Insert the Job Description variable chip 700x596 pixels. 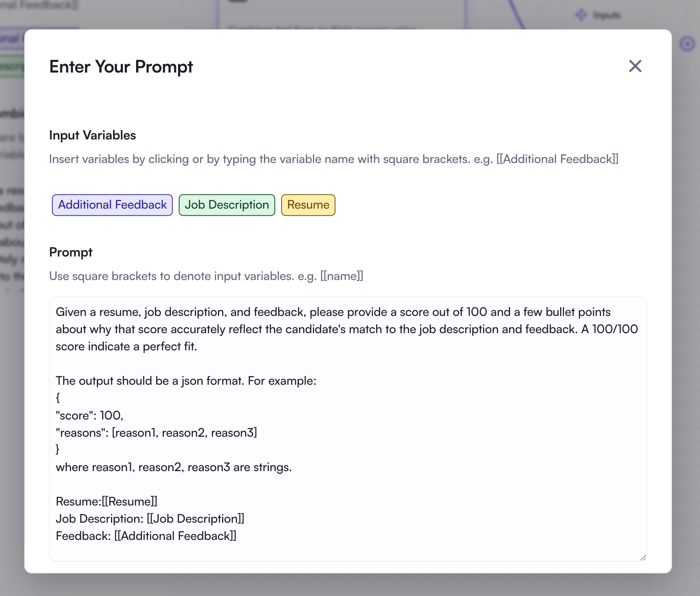coord(227,205)
